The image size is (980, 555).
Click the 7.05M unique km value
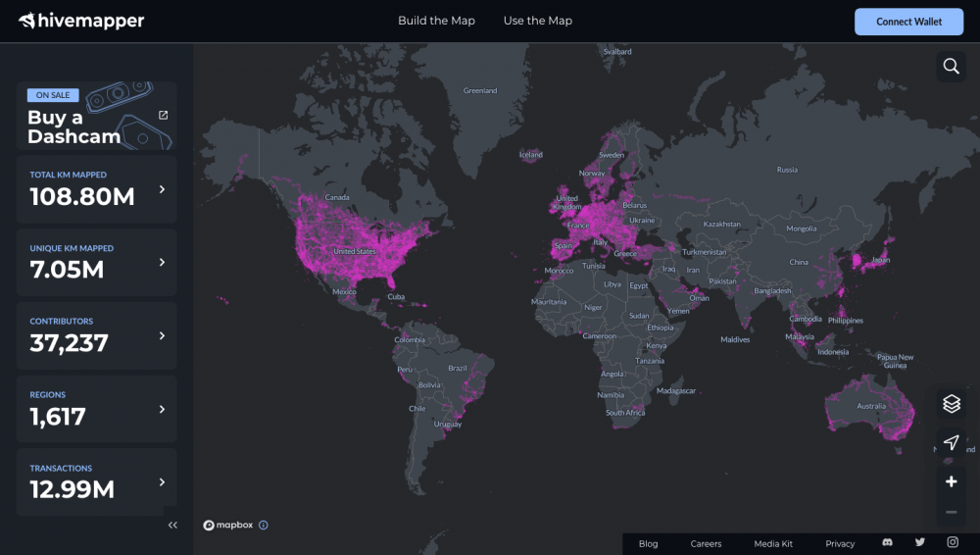coord(67,270)
